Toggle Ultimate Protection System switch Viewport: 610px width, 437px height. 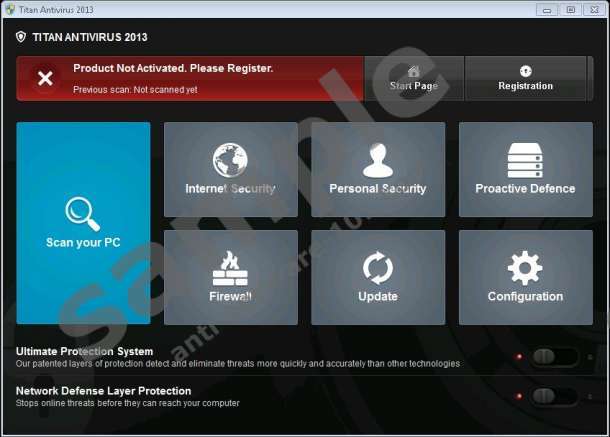(555, 357)
